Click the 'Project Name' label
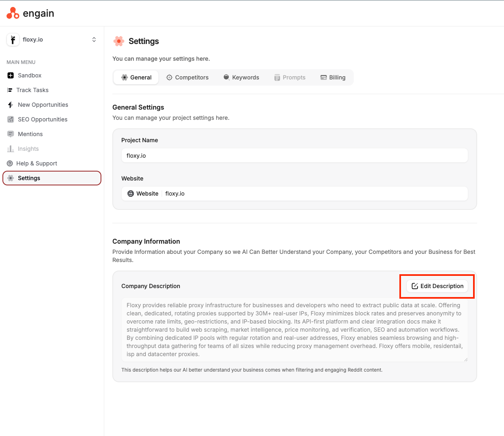The width and height of the screenshot is (504, 436). (x=140, y=140)
